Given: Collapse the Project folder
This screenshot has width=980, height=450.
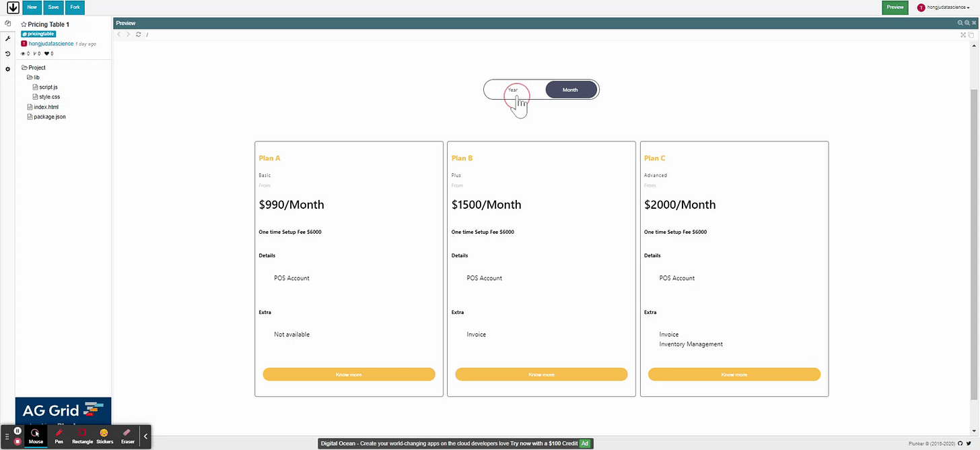Looking at the screenshot, I should tap(34, 67).
